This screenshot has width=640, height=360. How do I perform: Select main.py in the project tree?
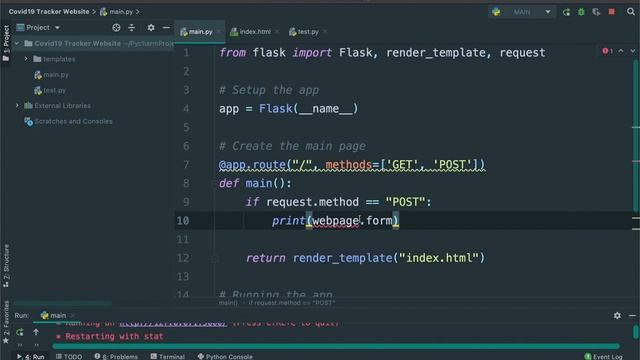(x=52, y=75)
